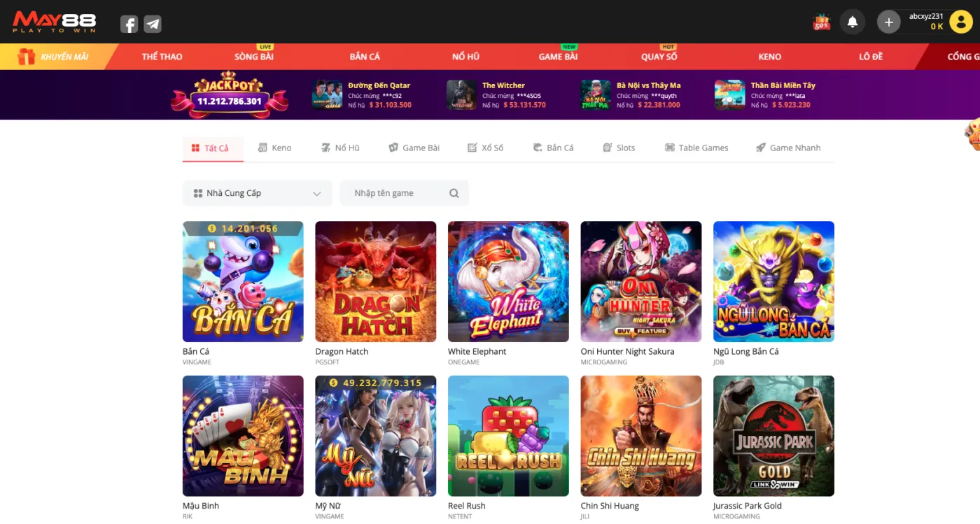The width and height of the screenshot is (980, 524).
Task: Select the Keno category tab
Action: click(x=274, y=148)
